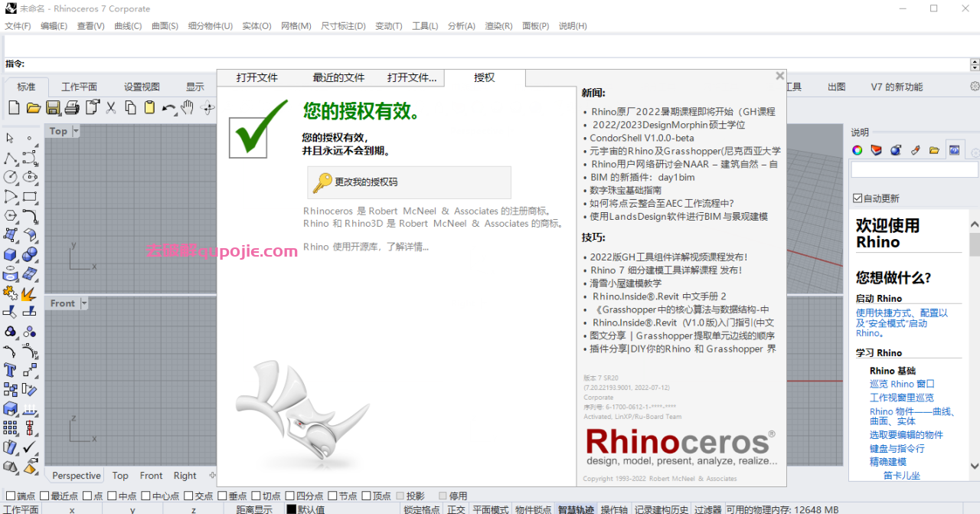
Task: Select the Boolean union spheres tool
Action: tap(30, 254)
